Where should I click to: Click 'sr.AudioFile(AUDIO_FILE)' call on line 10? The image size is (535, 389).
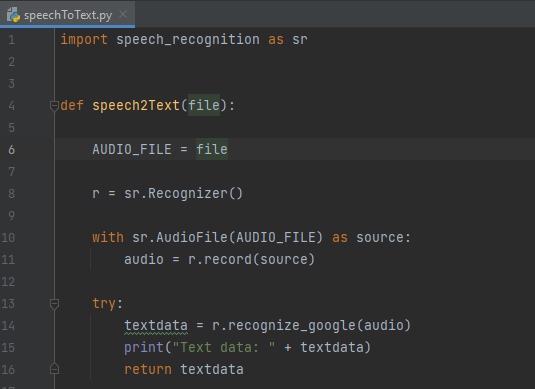pos(228,237)
